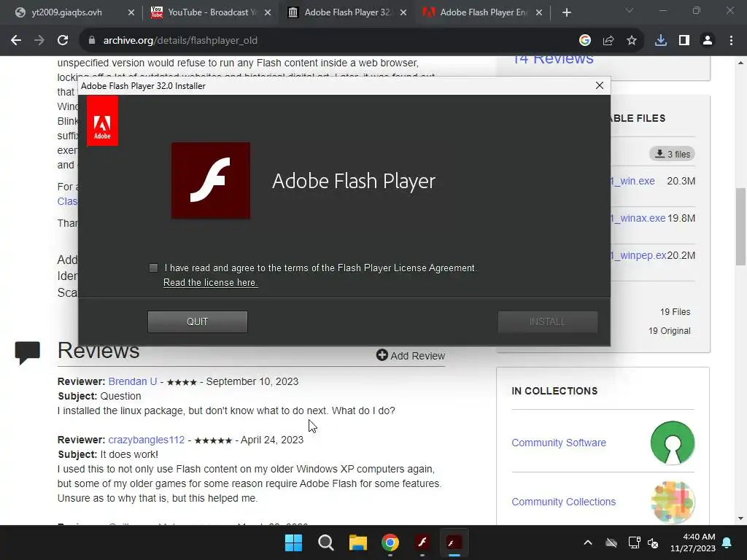747x560 pixels.
Task: Close the Flash Player installer dialog
Action: click(x=600, y=85)
